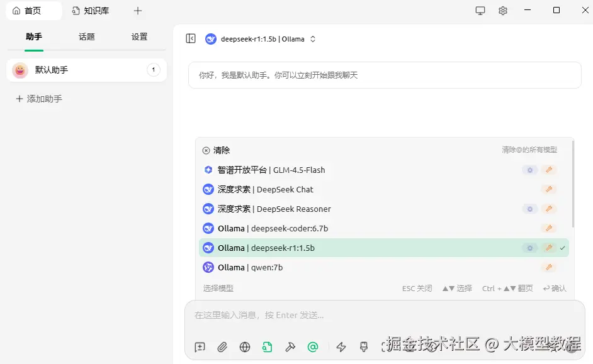Open the display window icon in title bar
The image size is (593, 364).
point(480,11)
